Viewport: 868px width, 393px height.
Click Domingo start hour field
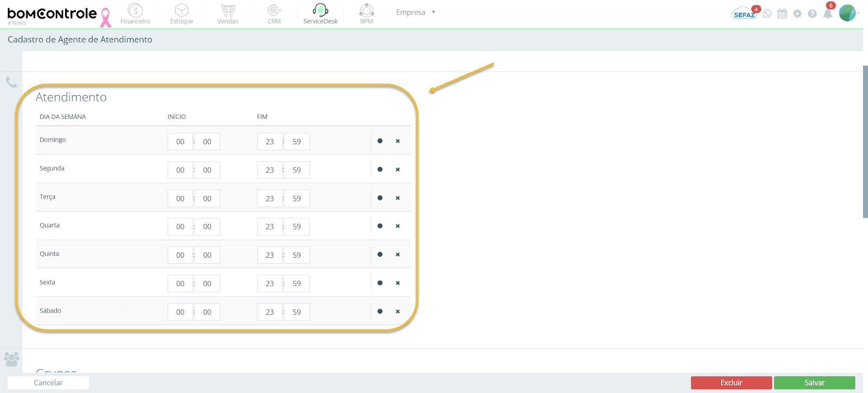pyautogui.click(x=180, y=142)
